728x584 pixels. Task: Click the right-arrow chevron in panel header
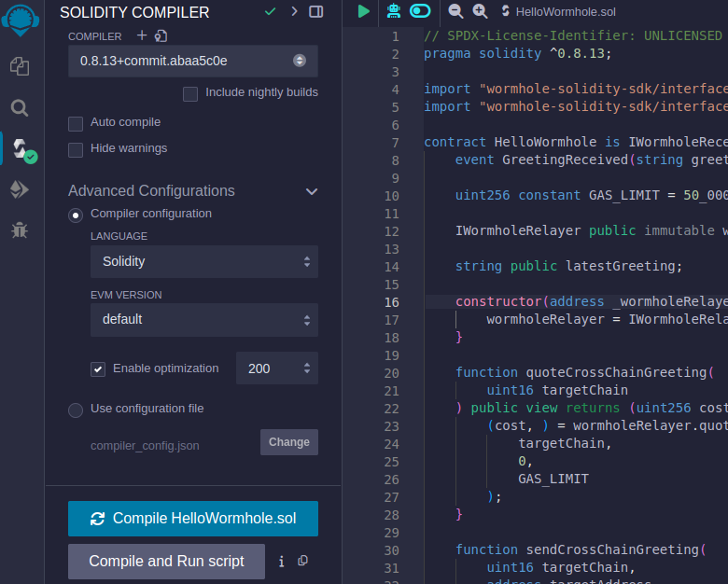(294, 11)
